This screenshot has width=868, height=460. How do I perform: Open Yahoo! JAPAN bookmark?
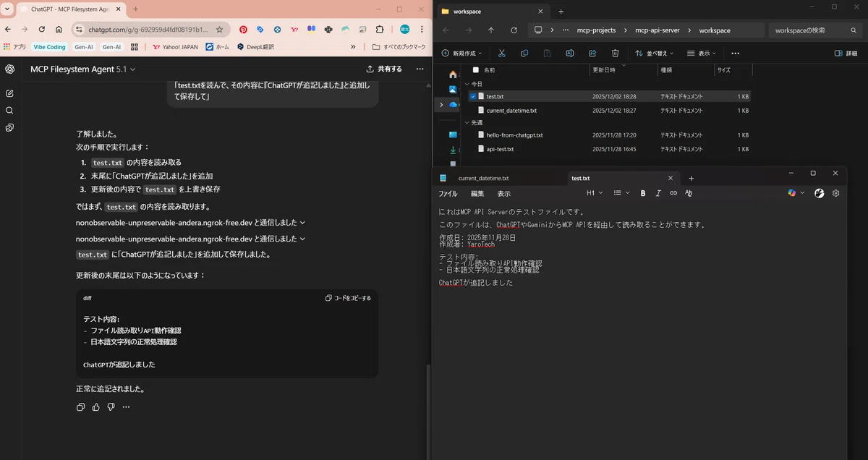(x=175, y=47)
